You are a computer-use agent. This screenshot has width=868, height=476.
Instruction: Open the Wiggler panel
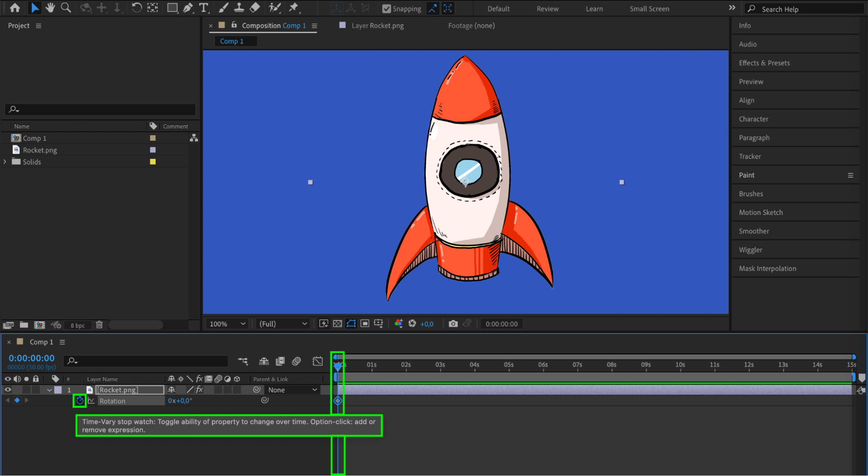coord(750,250)
